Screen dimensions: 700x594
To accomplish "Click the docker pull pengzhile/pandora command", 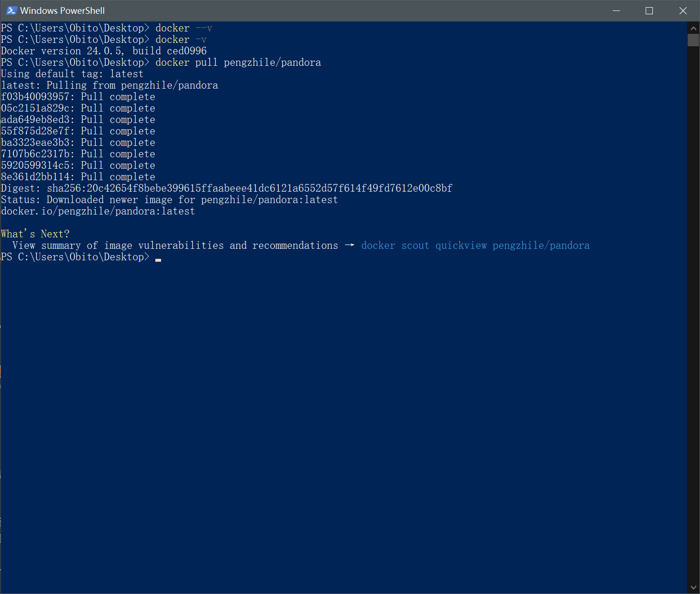I will tap(238, 62).
